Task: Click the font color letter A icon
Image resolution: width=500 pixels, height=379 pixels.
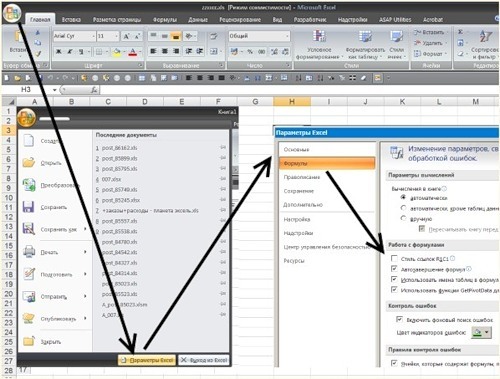Action: 133,52
